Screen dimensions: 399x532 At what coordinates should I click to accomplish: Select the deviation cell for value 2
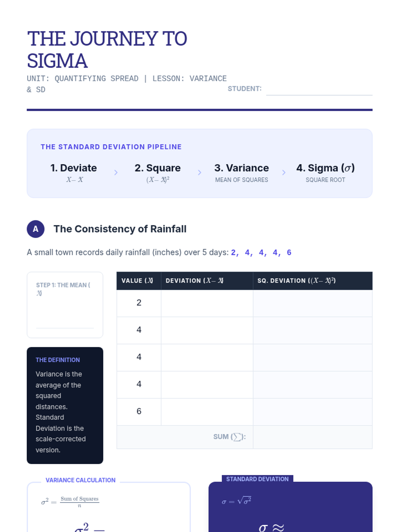coord(207,303)
